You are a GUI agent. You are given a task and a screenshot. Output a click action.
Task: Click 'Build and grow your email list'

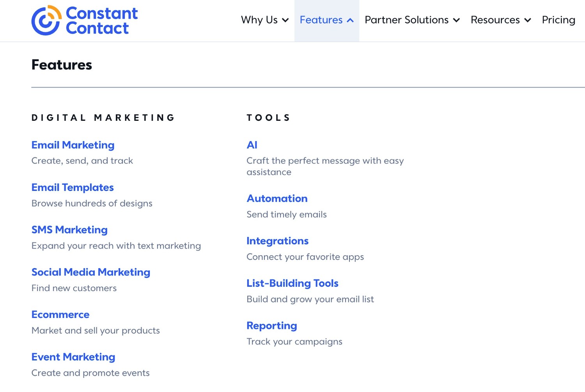(x=310, y=299)
